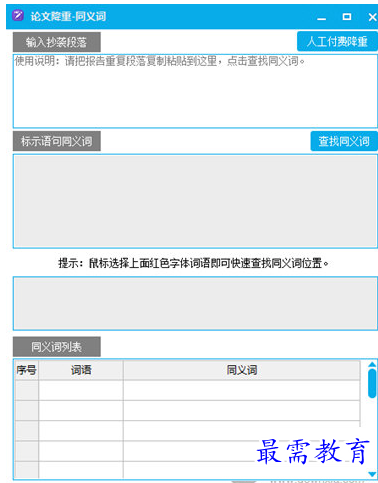Image resolution: width=378 pixels, height=483 pixels.
Task: Click the gray box below the 提示 hint
Action: click(195, 303)
